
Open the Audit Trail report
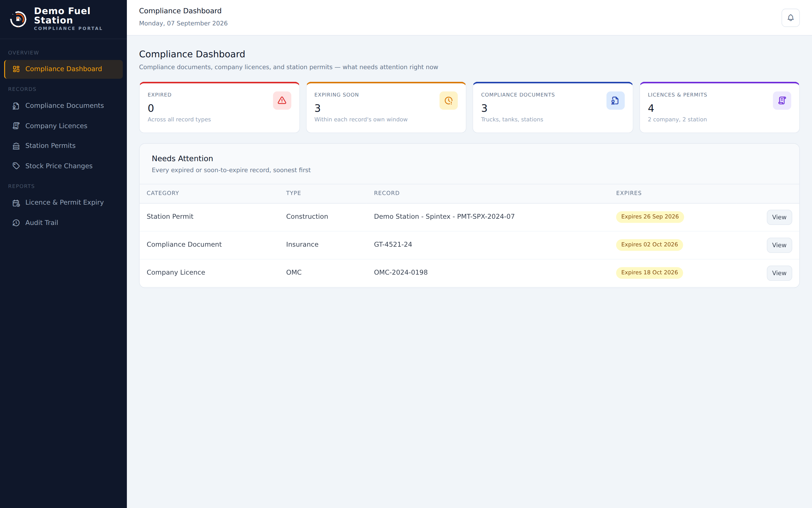pyautogui.click(x=63, y=223)
